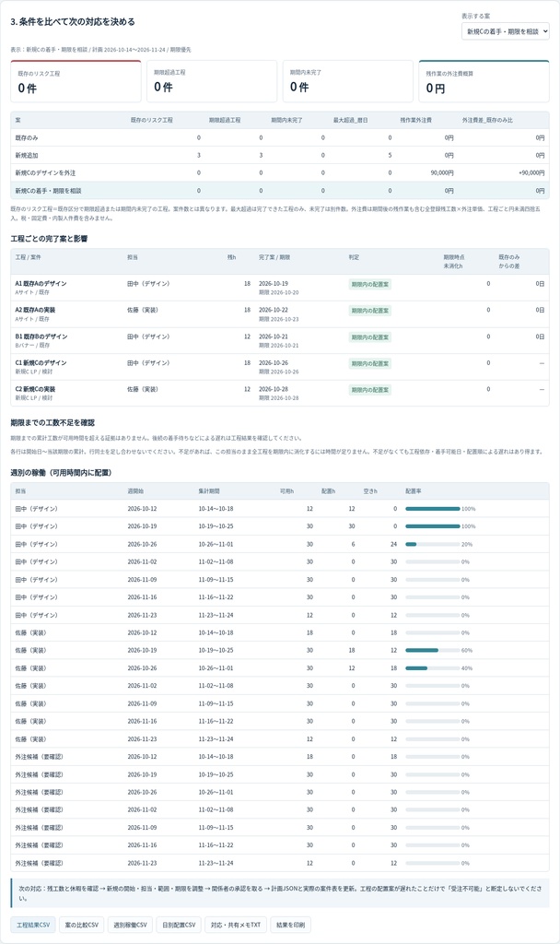
Task: Click 期限内の配置案 badge in C2 row
Action: pos(370,390)
